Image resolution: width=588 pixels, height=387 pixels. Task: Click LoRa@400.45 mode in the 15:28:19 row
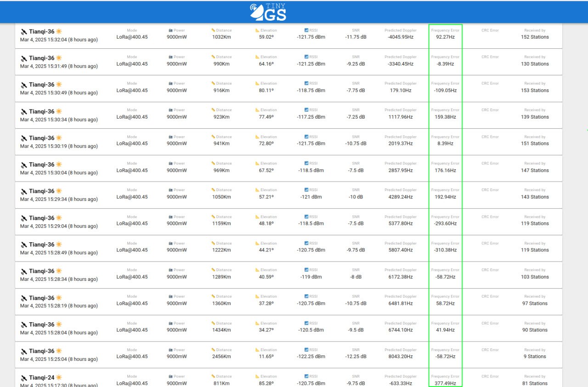[x=132, y=303]
